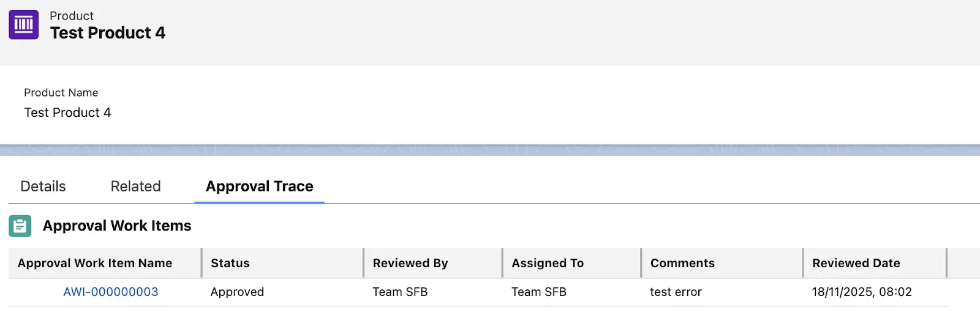Click the green Approval Work Items icon
The width and height of the screenshot is (980, 318).
(x=20, y=226)
